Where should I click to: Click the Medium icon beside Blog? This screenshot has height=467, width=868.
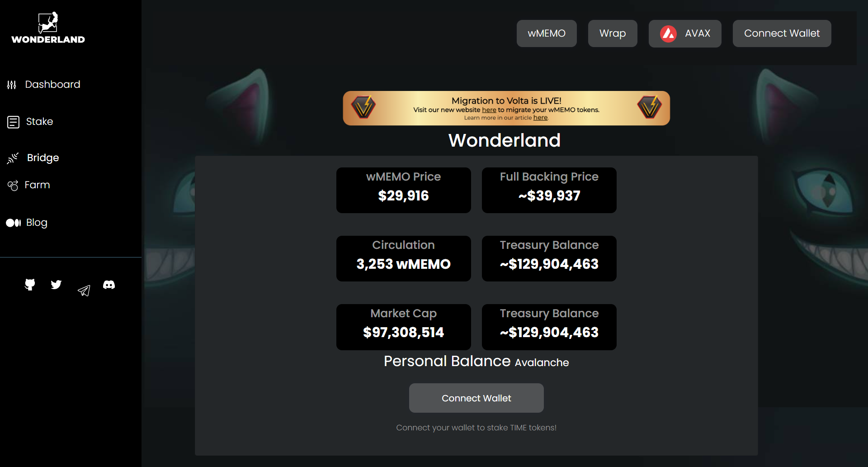coord(13,223)
